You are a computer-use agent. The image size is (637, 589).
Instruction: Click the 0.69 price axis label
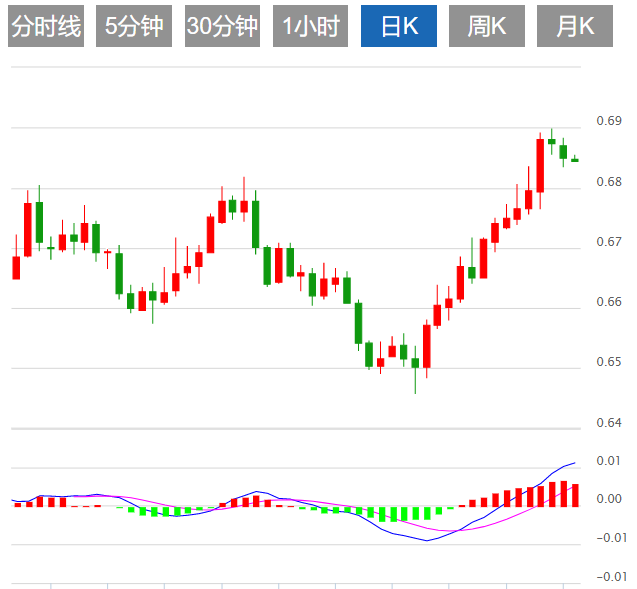coord(609,121)
